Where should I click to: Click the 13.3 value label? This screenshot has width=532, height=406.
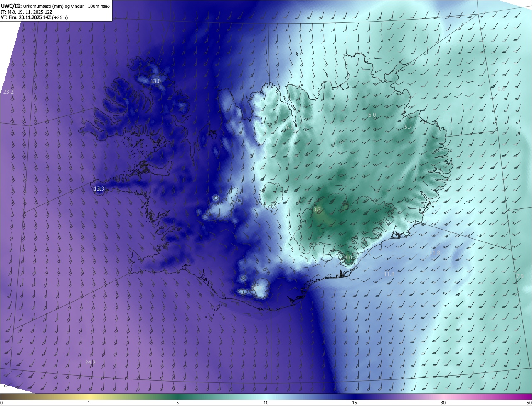point(99,189)
